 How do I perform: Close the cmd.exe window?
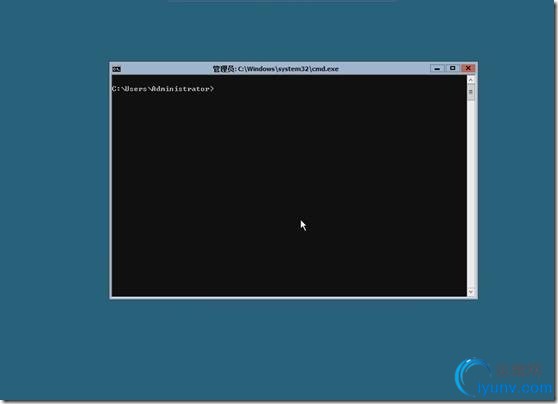tap(468, 68)
